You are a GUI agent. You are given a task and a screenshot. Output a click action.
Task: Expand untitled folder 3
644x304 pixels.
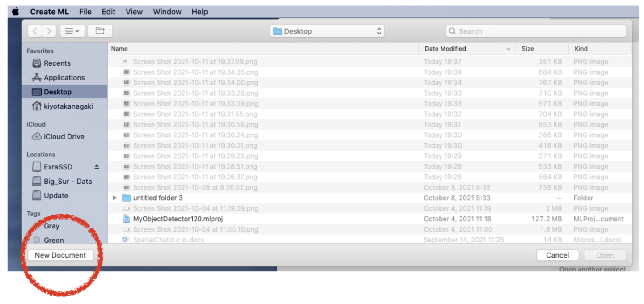pyautogui.click(x=115, y=198)
